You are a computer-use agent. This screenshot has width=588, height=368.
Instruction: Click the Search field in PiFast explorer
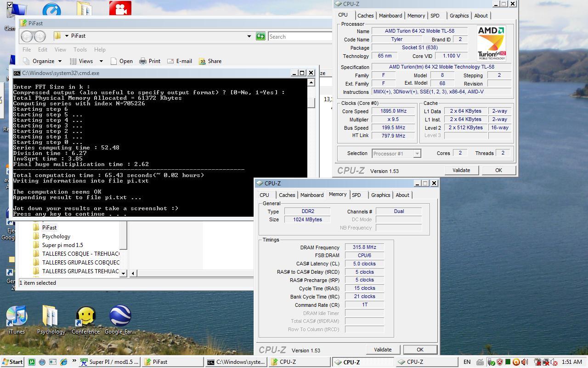click(300, 36)
